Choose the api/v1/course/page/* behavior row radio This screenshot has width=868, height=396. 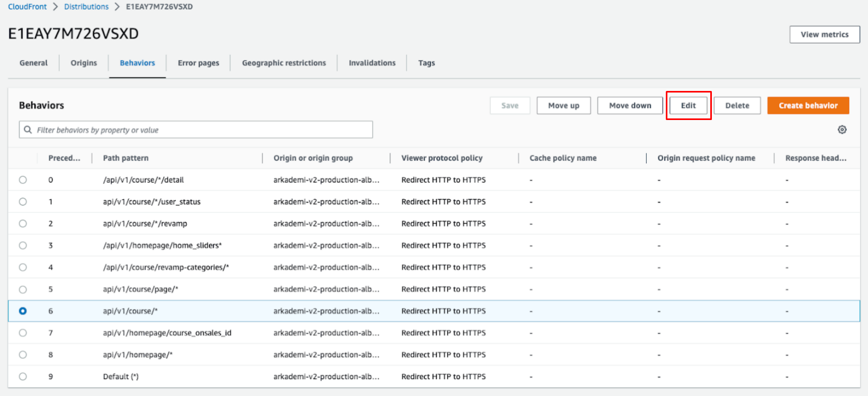point(23,289)
